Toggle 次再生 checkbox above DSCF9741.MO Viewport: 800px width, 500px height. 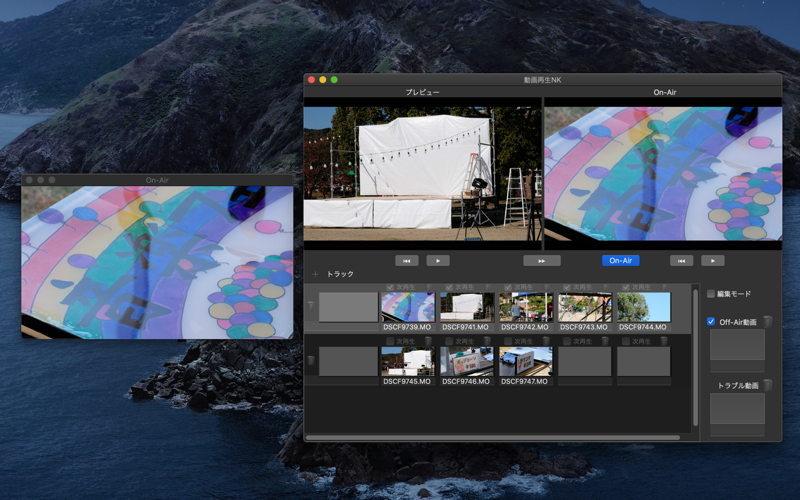tap(449, 287)
